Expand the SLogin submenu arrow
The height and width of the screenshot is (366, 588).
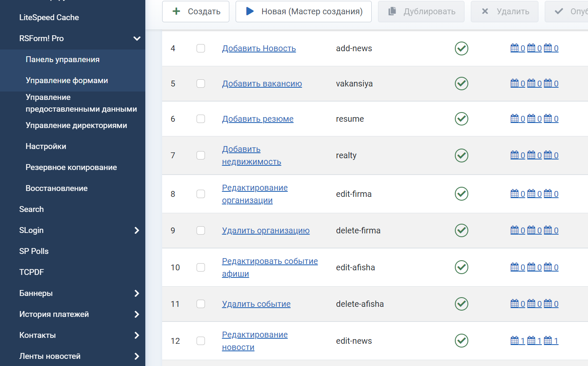click(x=136, y=230)
